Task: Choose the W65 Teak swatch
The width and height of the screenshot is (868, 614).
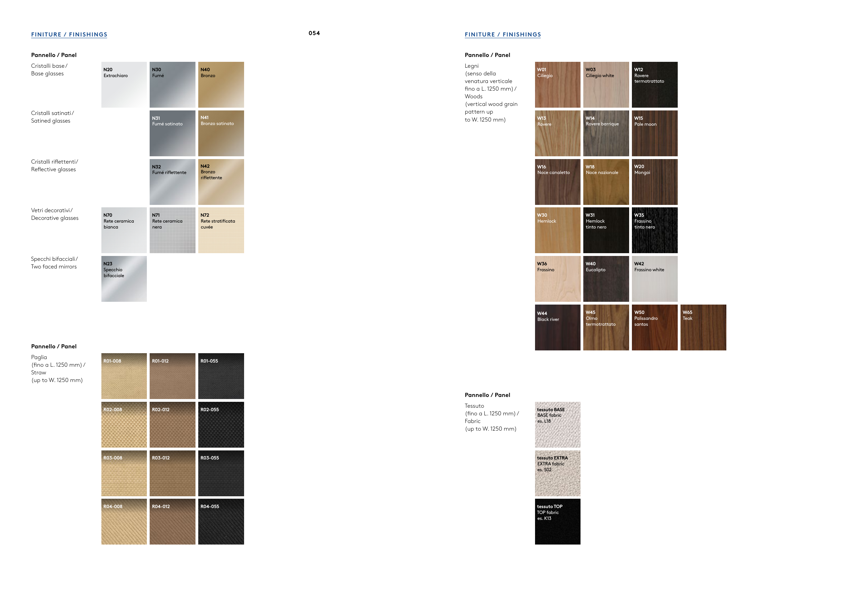Action: pyautogui.click(x=703, y=327)
